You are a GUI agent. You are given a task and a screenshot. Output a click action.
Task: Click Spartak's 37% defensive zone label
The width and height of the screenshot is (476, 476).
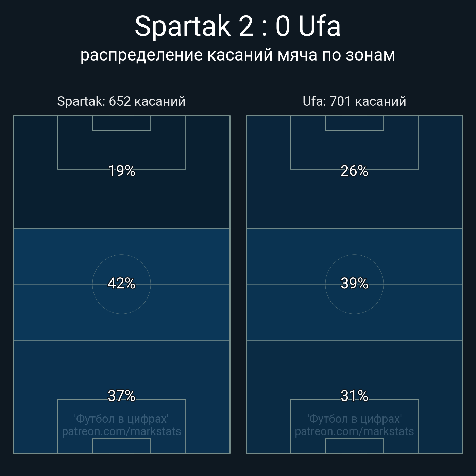(x=121, y=396)
